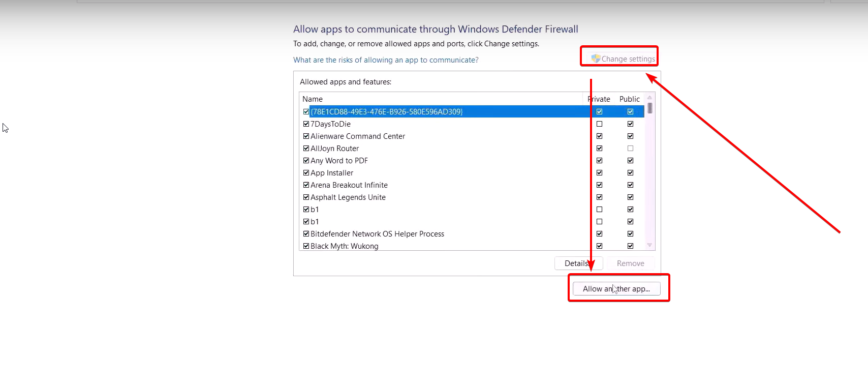Enable Public network for AllJoyn Router
This screenshot has width=868, height=382.
[630, 149]
